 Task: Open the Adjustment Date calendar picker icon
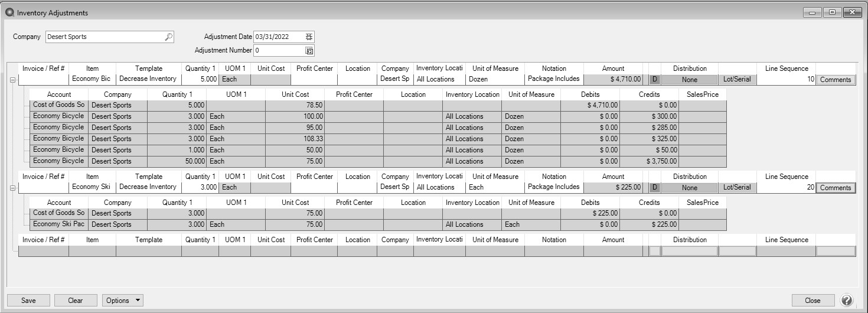pos(309,37)
